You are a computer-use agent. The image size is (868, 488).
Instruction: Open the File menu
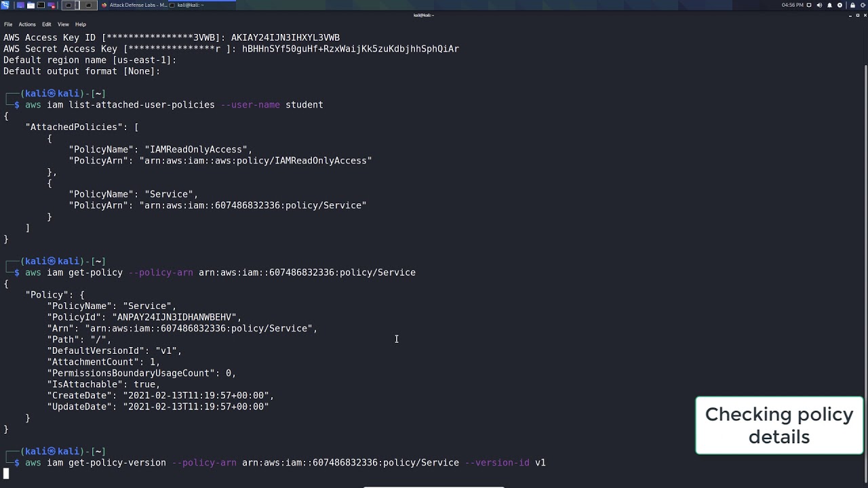pyautogui.click(x=8, y=24)
